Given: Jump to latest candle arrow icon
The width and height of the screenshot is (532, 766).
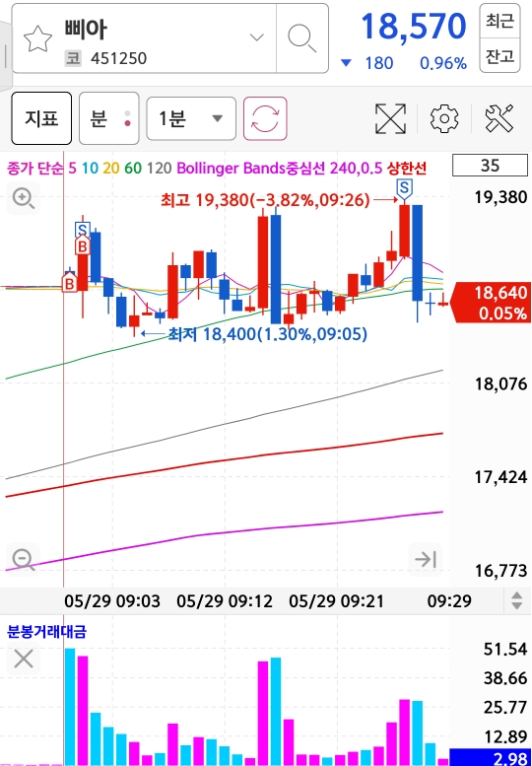Looking at the screenshot, I should [x=426, y=559].
